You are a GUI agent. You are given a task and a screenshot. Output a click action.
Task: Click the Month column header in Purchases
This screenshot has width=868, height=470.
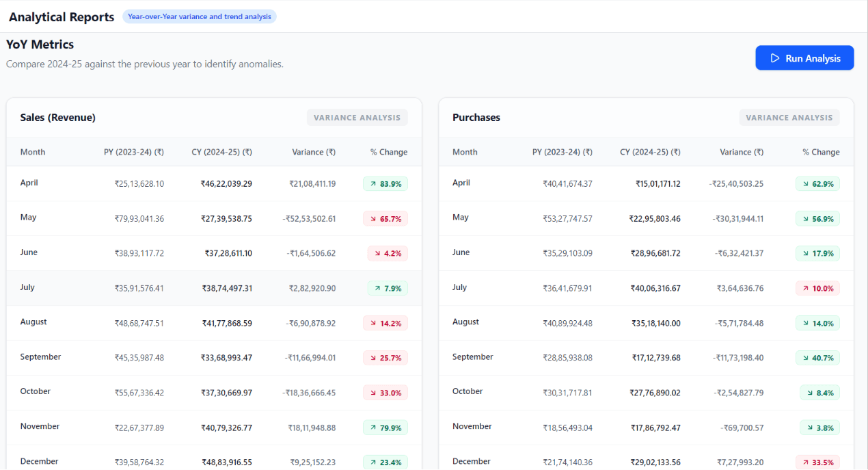click(465, 152)
